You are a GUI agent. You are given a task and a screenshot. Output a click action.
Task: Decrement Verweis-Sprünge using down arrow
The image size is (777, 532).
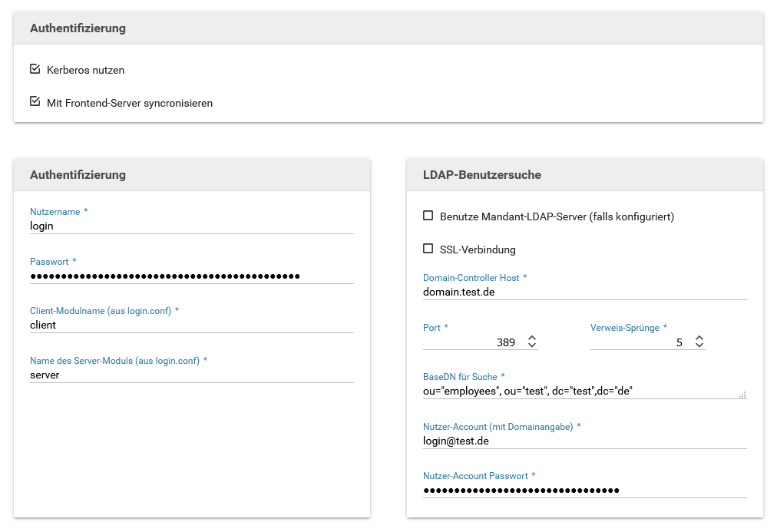pos(699,346)
